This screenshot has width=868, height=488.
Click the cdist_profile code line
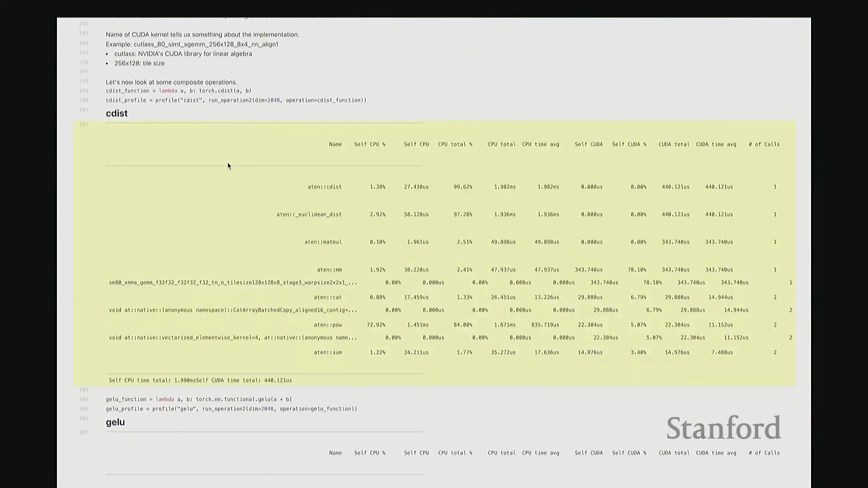(236, 100)
